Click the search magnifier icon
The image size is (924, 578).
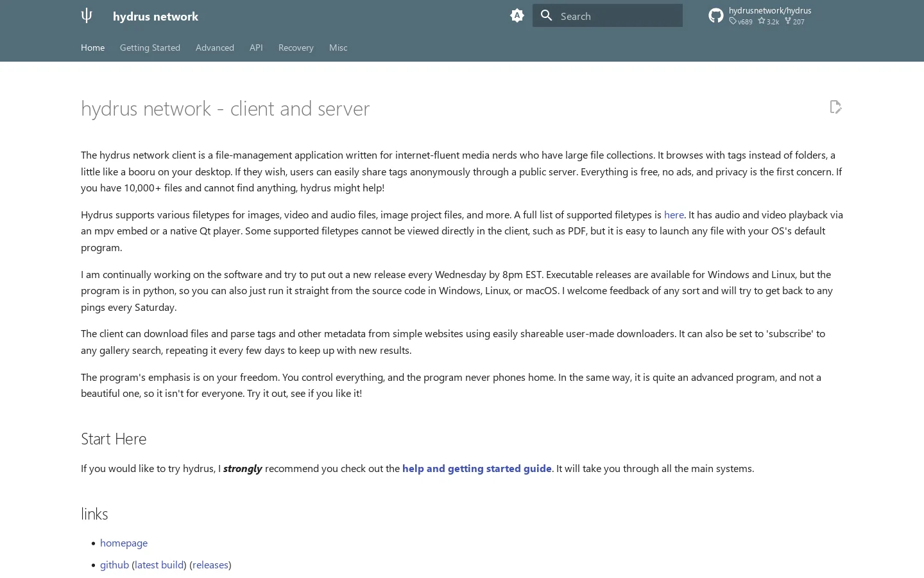pyautogui.click(x=547, y=16)
